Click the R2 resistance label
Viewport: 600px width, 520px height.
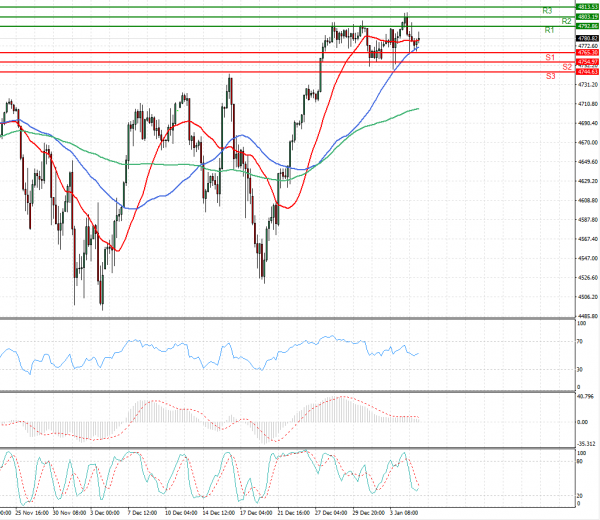pyautogui.click(x=566, y=21)
